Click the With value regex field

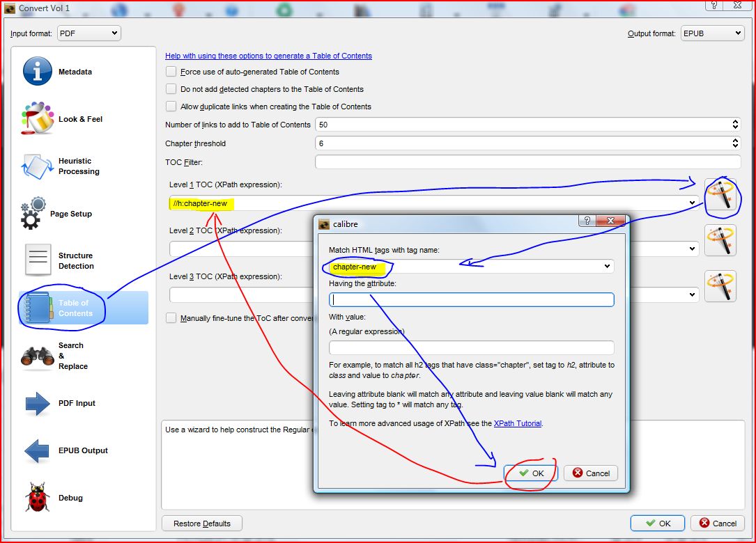point(472,347)
